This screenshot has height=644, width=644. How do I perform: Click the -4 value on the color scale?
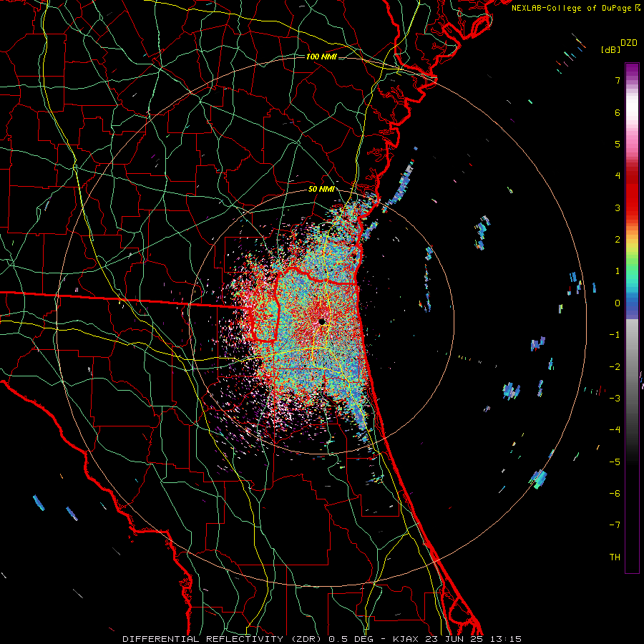pos(615,429)
